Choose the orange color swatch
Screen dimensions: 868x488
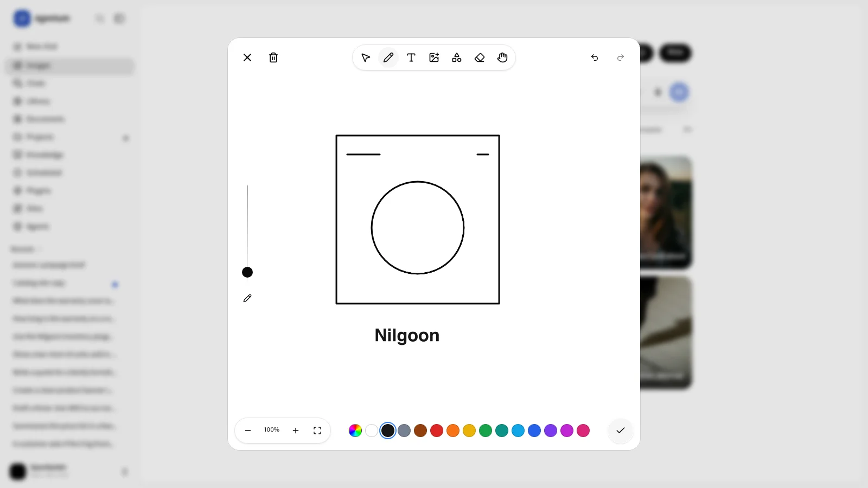pyautogui.click(x=453, y=431)
